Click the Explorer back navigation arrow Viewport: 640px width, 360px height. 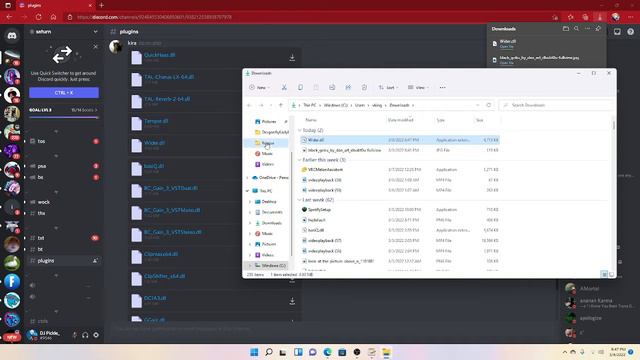[x=249, y=105]
